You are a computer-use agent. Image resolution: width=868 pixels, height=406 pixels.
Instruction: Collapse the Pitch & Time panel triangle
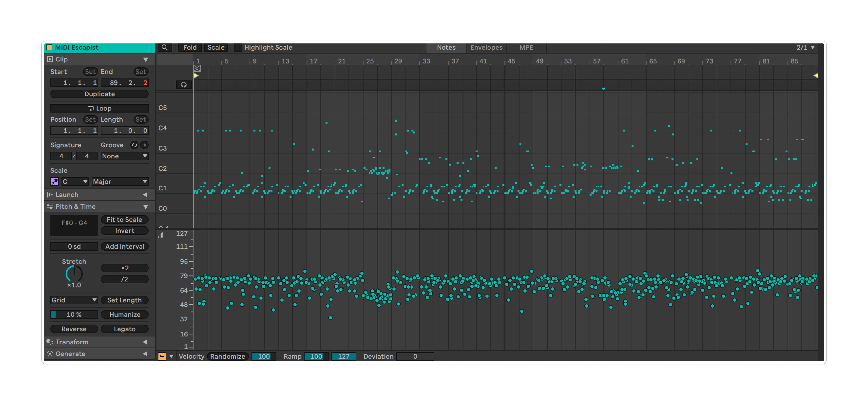point(146,207)
